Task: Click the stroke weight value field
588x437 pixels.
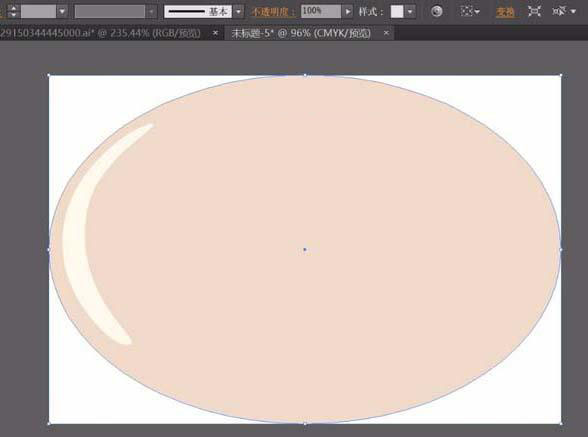Action: (x=38, y=12)
